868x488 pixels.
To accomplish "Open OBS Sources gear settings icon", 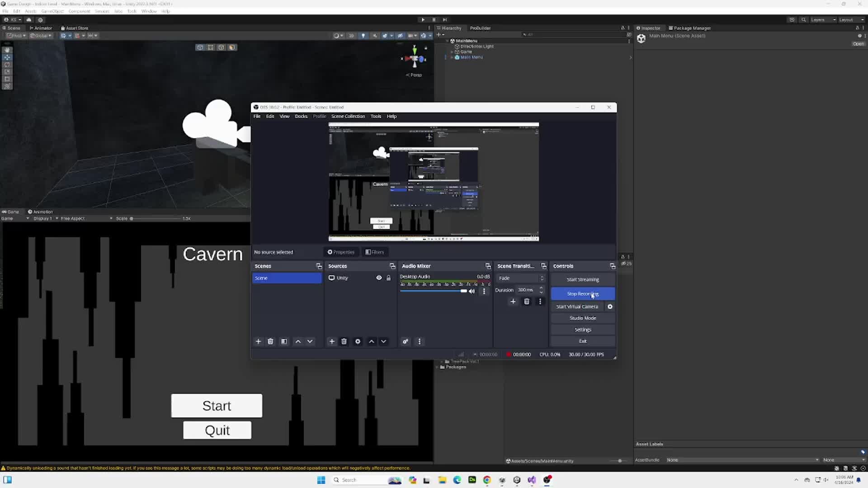I will [358, 342].
